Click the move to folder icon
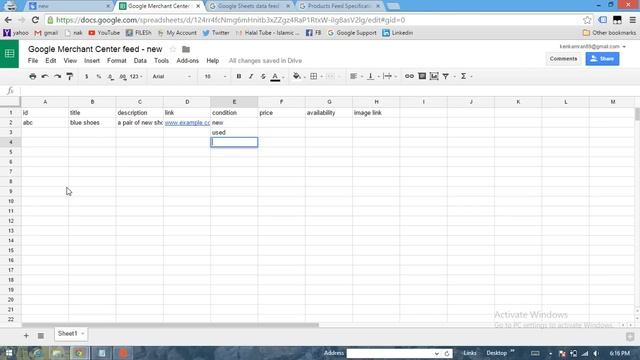Viewport: 640px width, 360px height. click(x=186, y=49)
